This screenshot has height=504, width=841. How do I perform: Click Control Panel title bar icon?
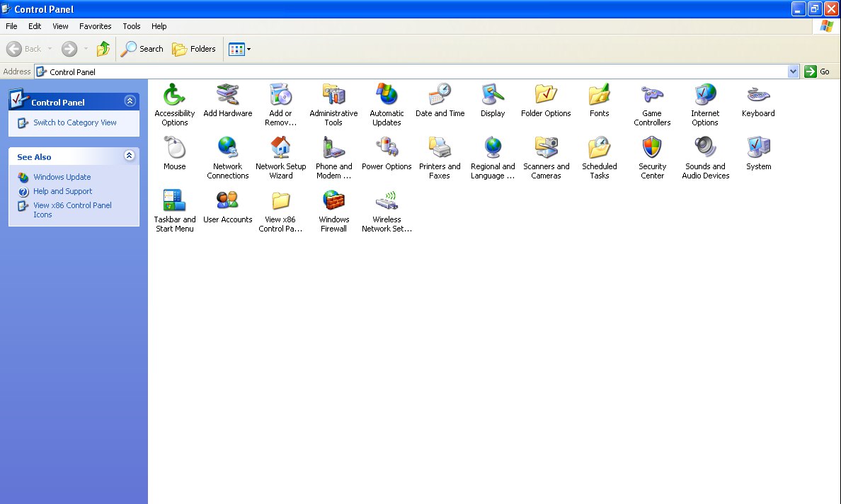6,8
